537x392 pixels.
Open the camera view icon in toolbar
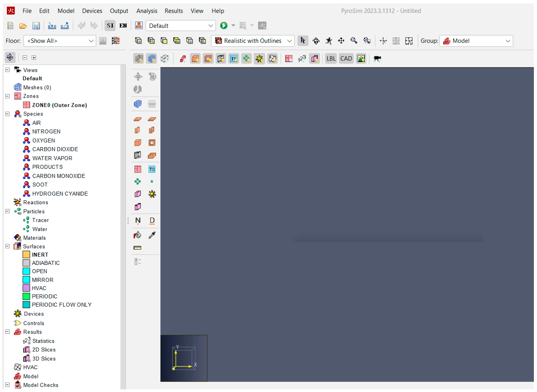377,59
